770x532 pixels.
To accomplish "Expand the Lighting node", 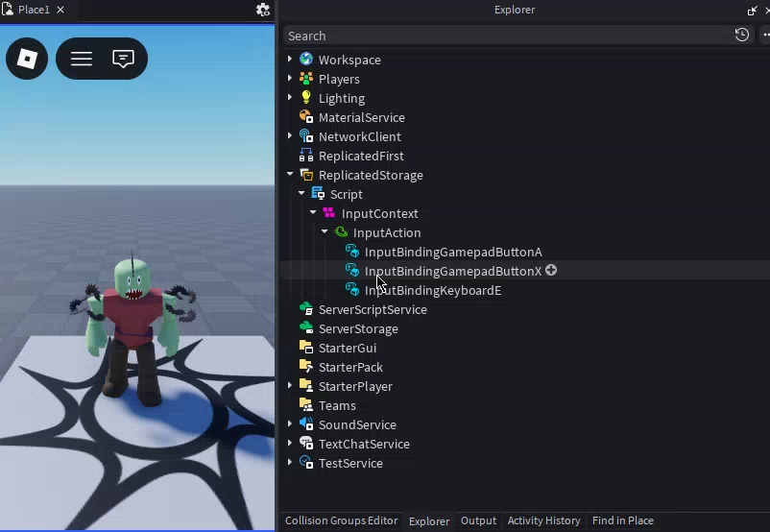I will point(290,97).
